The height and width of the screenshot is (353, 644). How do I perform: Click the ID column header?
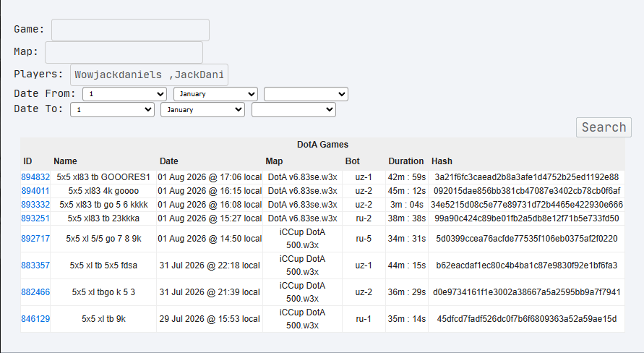27,161
